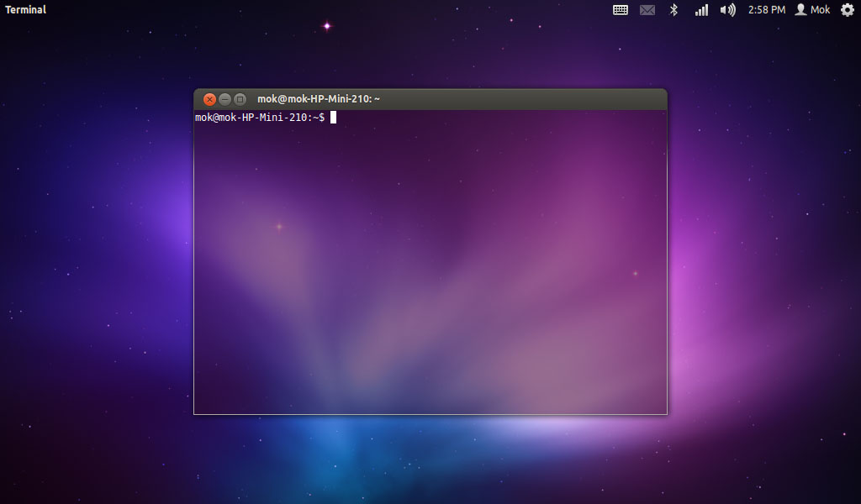Toggle sound mute from the volume indicator
This screenshot has width=861, height=504.
pyautogui.click(x=727, y=9)
